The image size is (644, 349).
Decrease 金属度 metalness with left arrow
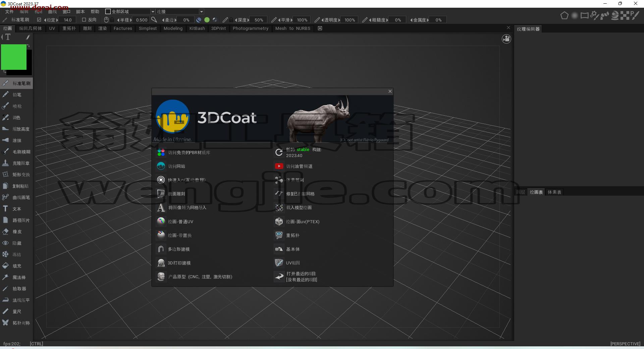coord(412,20)
